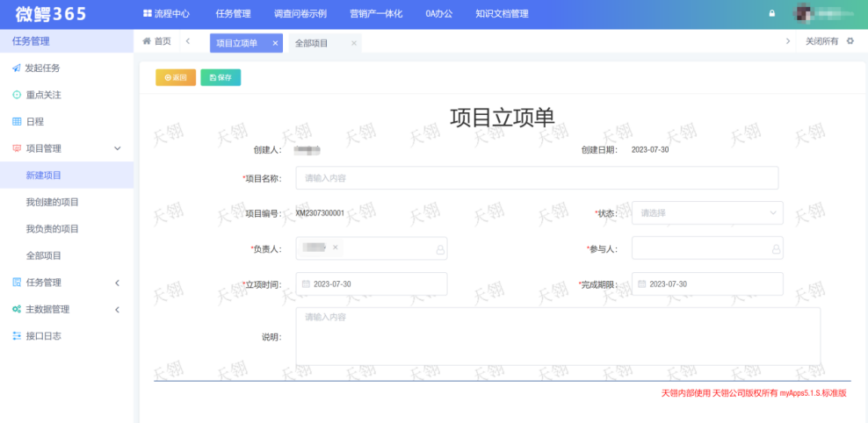Open the 完成期限 date picker

706,284
